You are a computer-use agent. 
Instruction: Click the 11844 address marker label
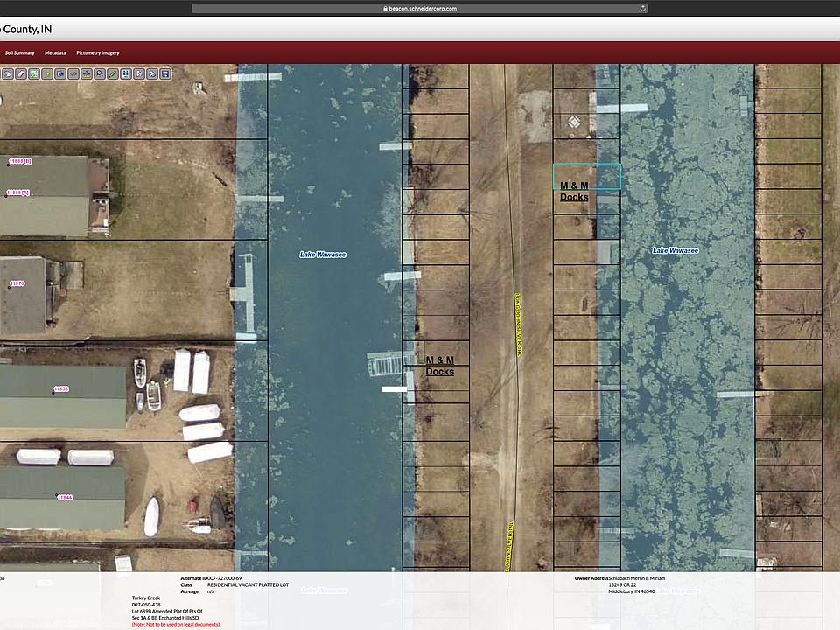point(65,497)
